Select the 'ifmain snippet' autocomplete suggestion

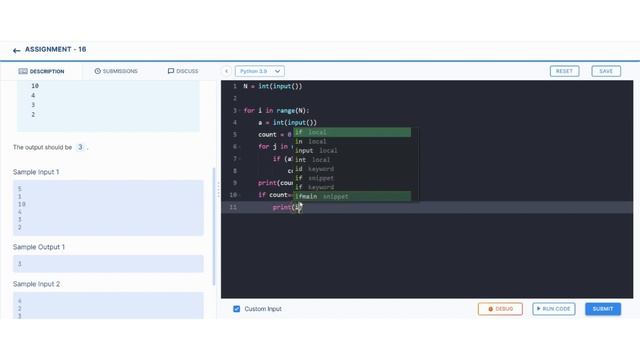pyautogui.click(x=352, y=196)
